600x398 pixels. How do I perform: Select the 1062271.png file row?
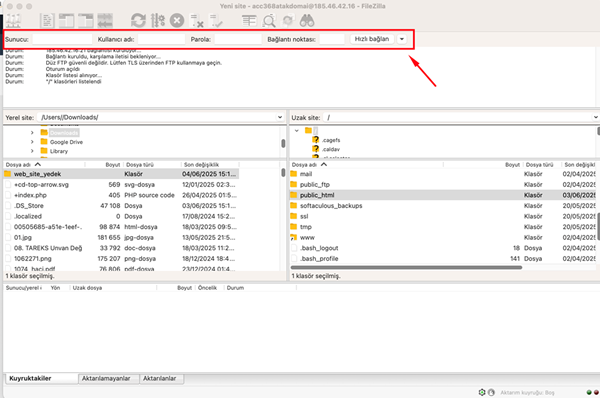point(121,259)
